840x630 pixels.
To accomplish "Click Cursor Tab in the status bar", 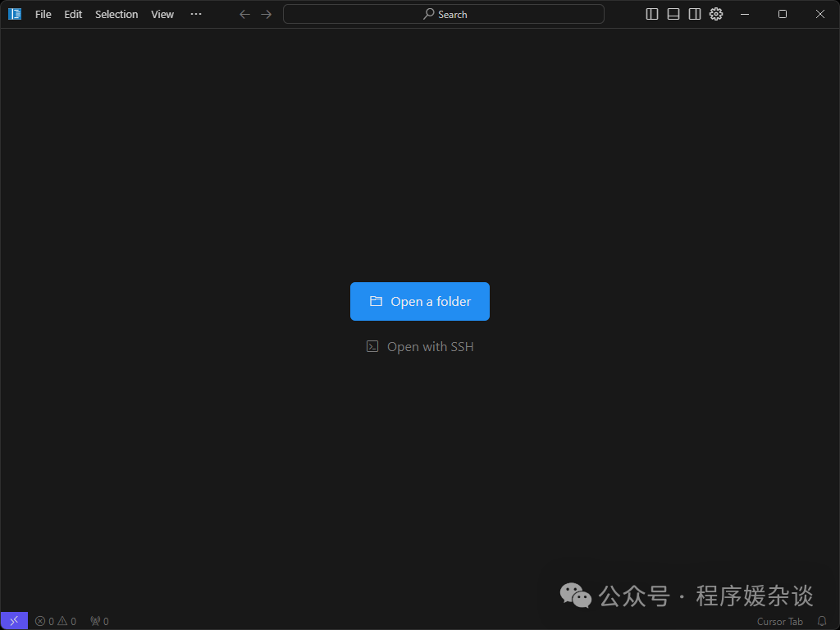I will (x=779, y=621).
